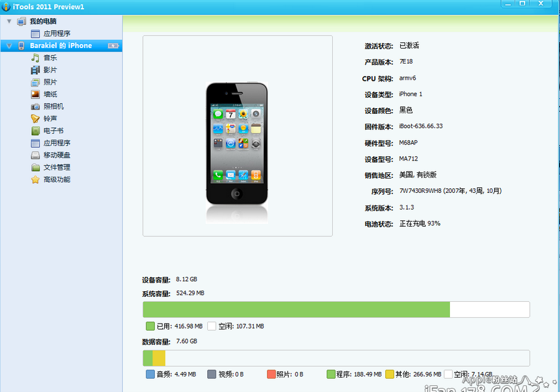This screenshot has width=560, height=392.
Task: Click the star icon beside 高级功能
Action: (x=35, y=180)
